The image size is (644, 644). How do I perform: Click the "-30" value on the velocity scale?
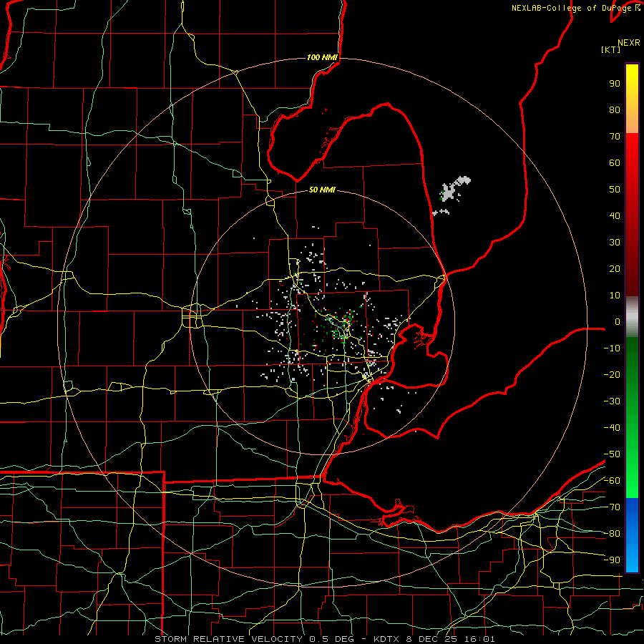612,401
